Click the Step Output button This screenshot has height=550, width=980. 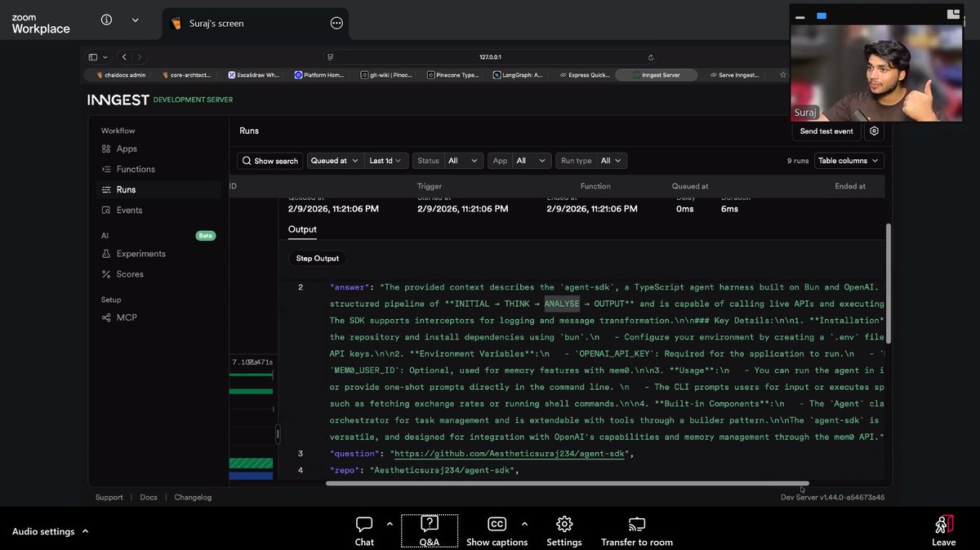pos(317,258)
